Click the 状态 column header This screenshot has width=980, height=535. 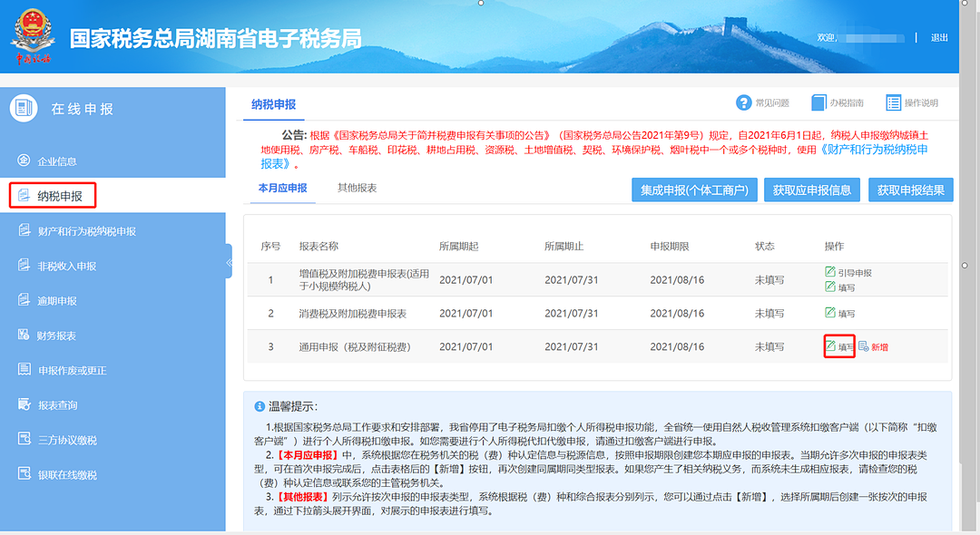pyautogui.click(x=765, y=246)
